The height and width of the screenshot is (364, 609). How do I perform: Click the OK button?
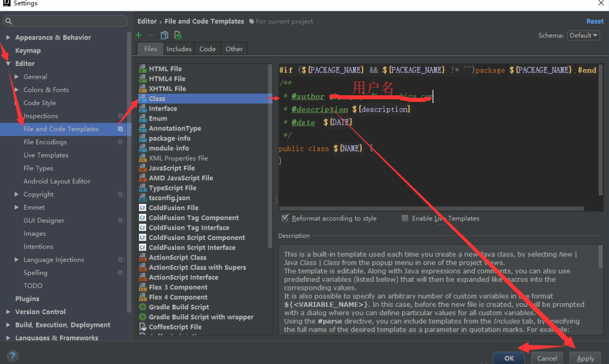point(509,358)
